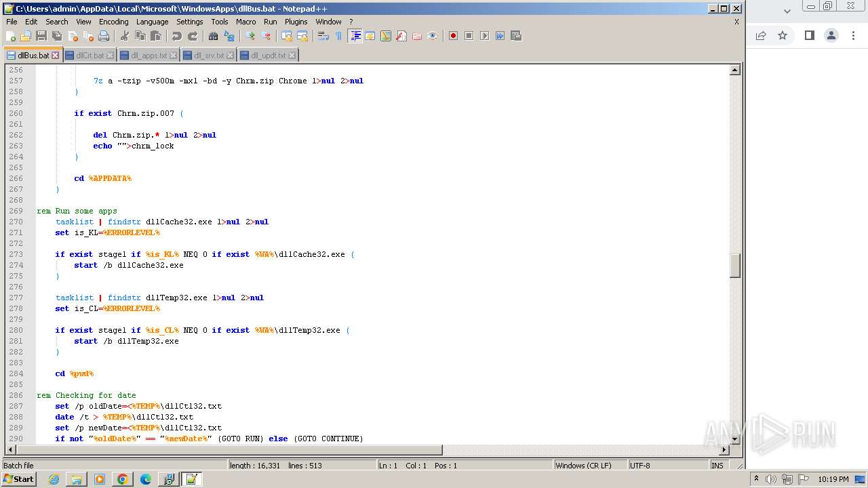
Task: Open the File menu
Action: 12,22
